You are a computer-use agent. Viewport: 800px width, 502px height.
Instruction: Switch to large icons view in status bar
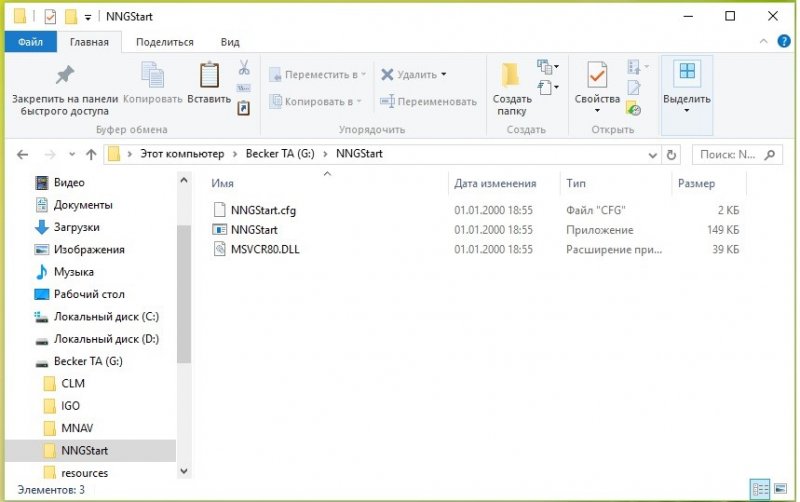click(x=780, y=489)
